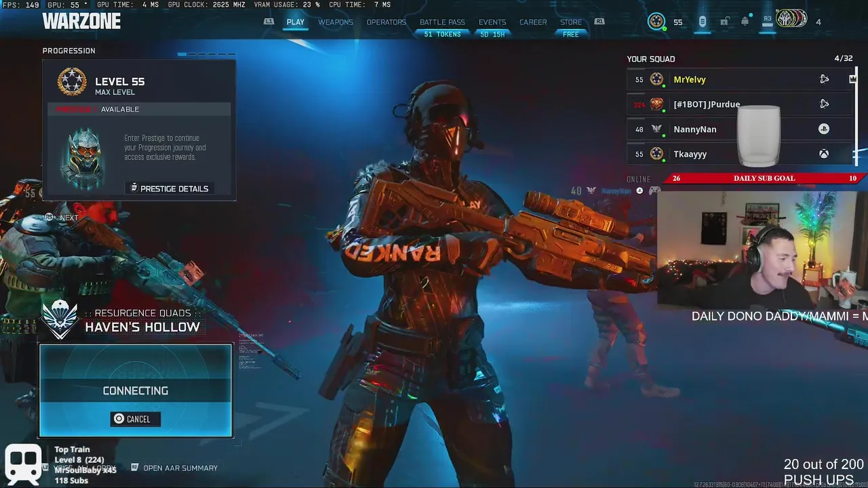Click the streamer webcam overlay
Image resolution: width=868 pixels, height=488 pixels.
click(762, 249)
